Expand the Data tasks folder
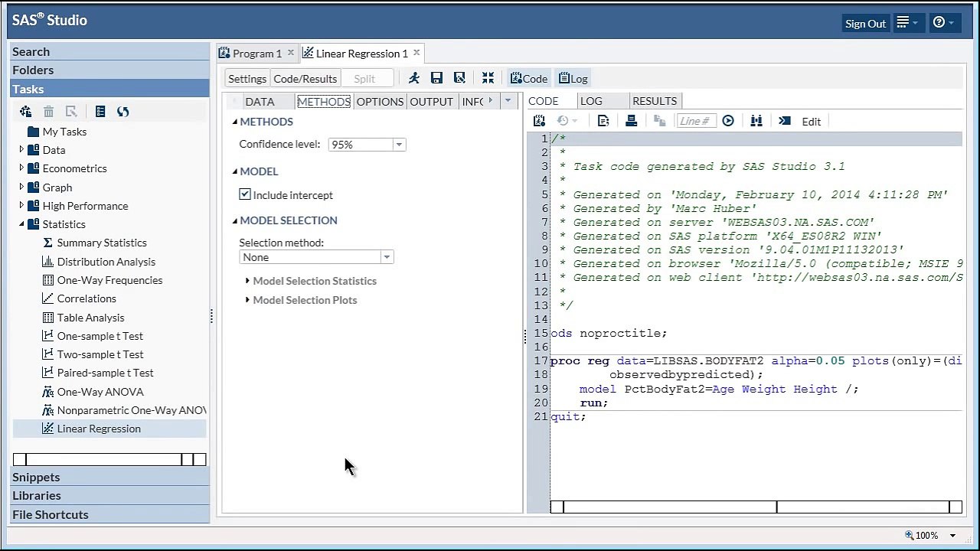Viewport: 980px width, 551px height. (x=21, y=150)
